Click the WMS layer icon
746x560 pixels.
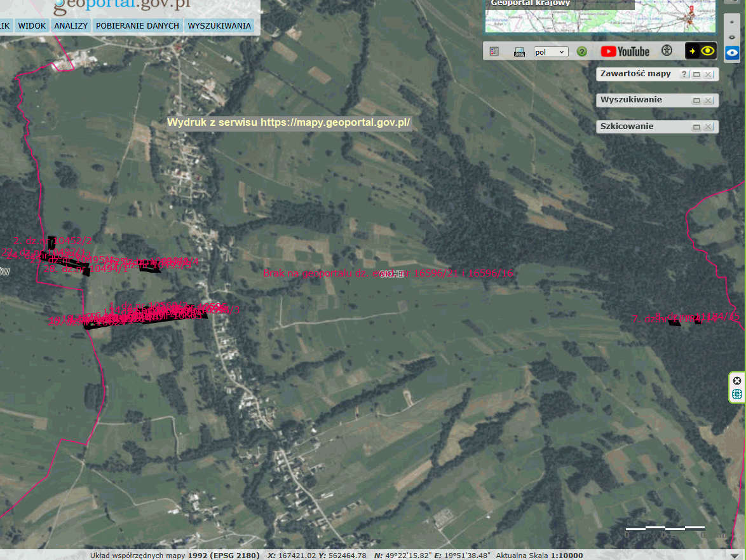[519, 52]
